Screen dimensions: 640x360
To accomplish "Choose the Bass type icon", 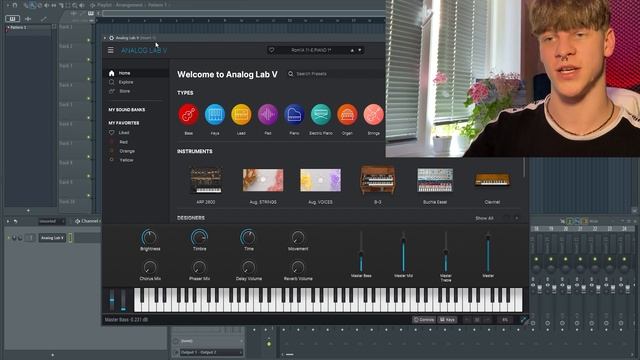I will 188,115.
